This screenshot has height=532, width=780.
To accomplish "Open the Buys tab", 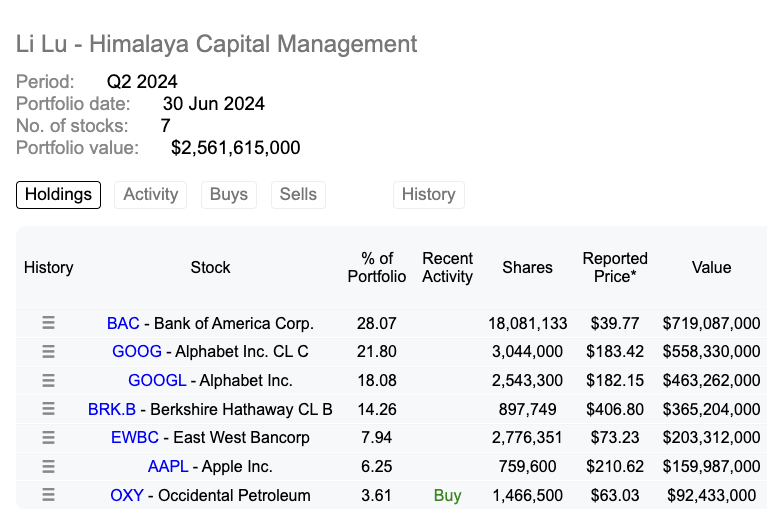I will coord(229,194).
